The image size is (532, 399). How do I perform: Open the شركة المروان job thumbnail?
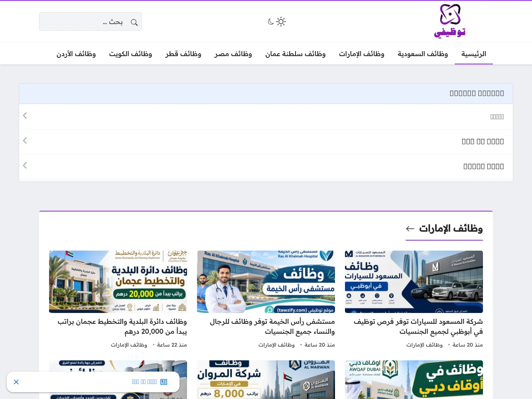coord(266,379)
